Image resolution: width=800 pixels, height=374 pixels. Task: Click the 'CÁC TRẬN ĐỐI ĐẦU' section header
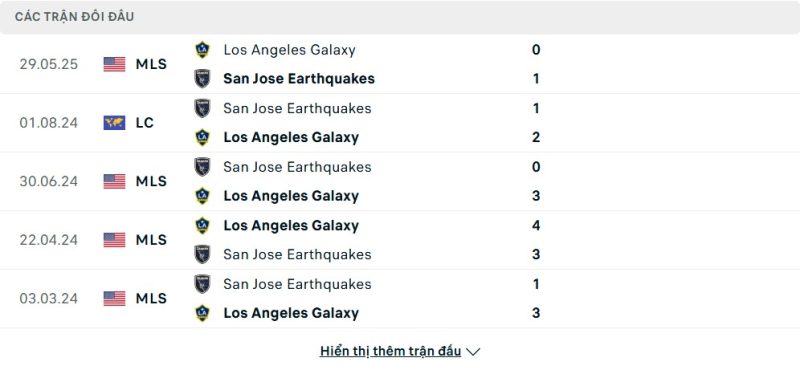(74, 17)
